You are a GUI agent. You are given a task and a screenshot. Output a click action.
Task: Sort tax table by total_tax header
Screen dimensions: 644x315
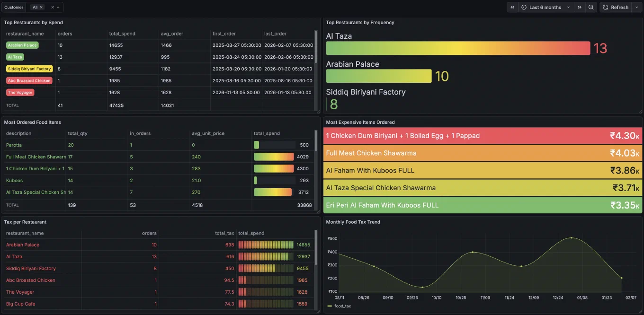(x=224, y=233)
